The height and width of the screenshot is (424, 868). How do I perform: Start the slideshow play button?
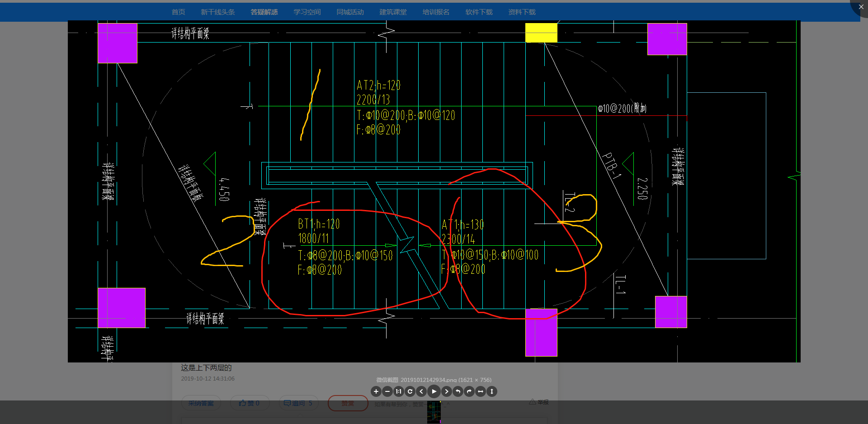434,391
